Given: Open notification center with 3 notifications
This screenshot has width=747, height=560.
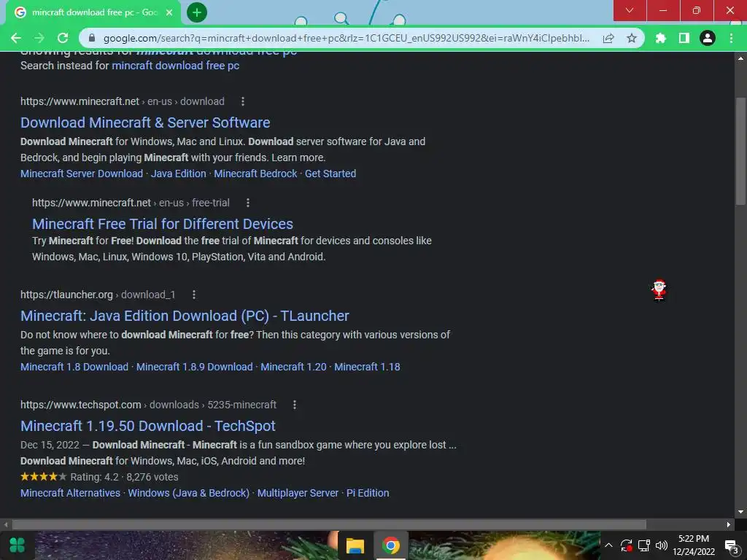Looking at the screenshot, I should point(731,546).
